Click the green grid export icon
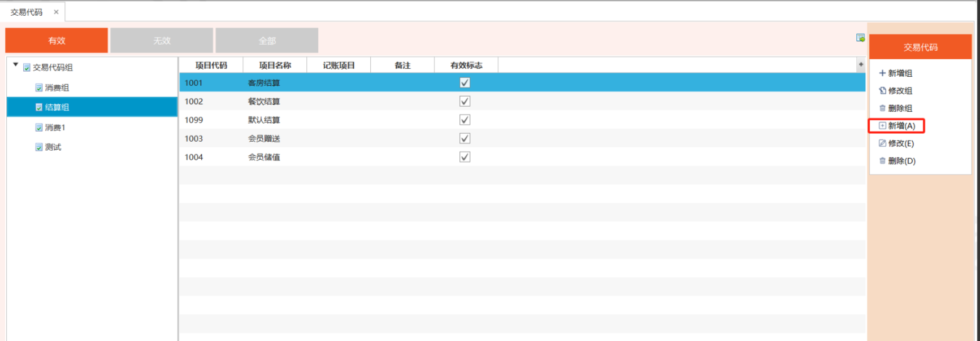This screenshot has height=341, width=980. pos(860,38)
